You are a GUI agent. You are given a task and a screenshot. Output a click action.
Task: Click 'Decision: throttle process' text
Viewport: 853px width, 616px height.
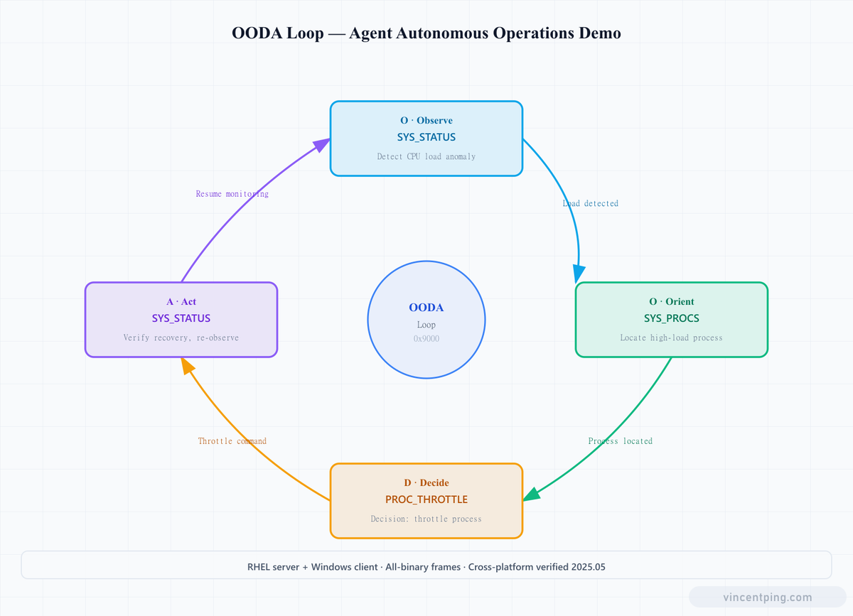click(426, 519)
